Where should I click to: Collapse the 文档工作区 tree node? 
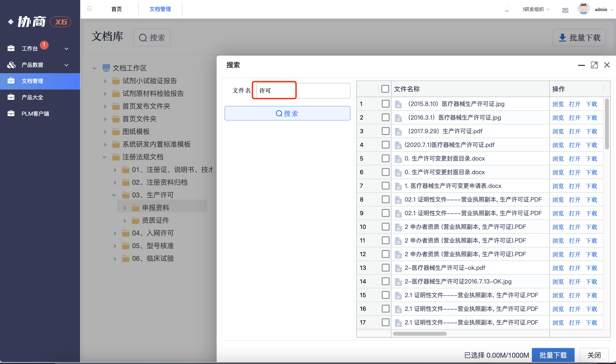[94, 69]
